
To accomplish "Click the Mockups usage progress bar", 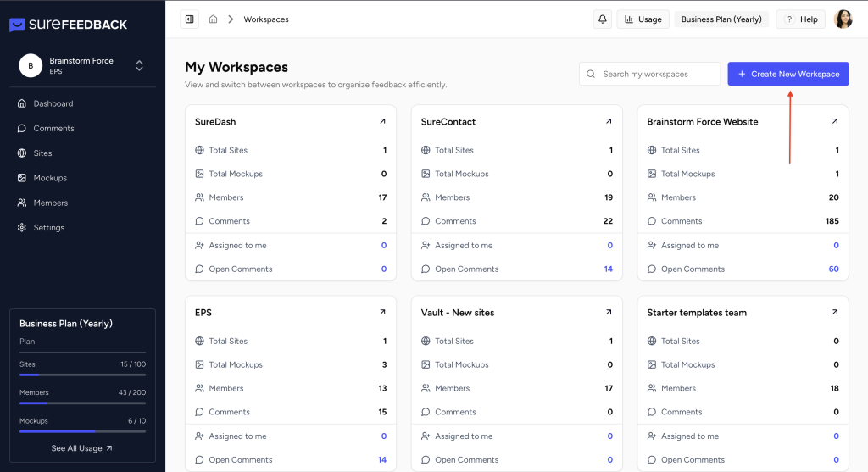I will [x=82, y=431].
